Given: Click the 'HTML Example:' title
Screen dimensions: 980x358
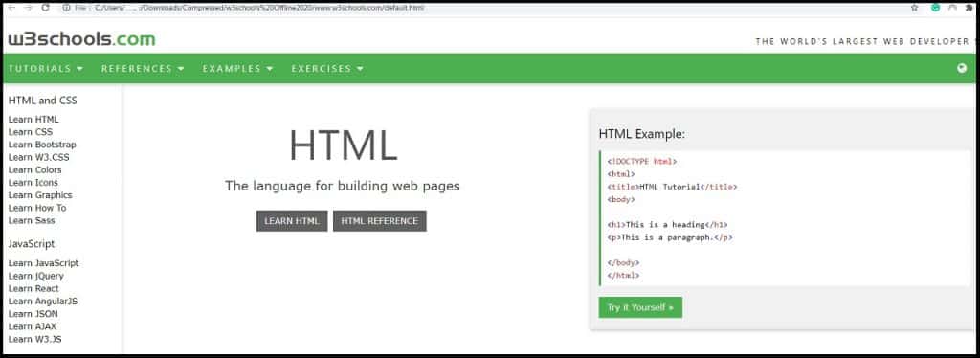Looking at the screenshot, I should tap(642, 134).
